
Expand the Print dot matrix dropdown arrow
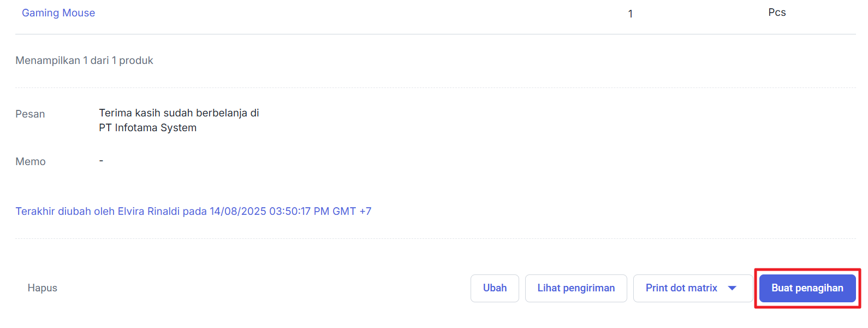coord(732,288)
